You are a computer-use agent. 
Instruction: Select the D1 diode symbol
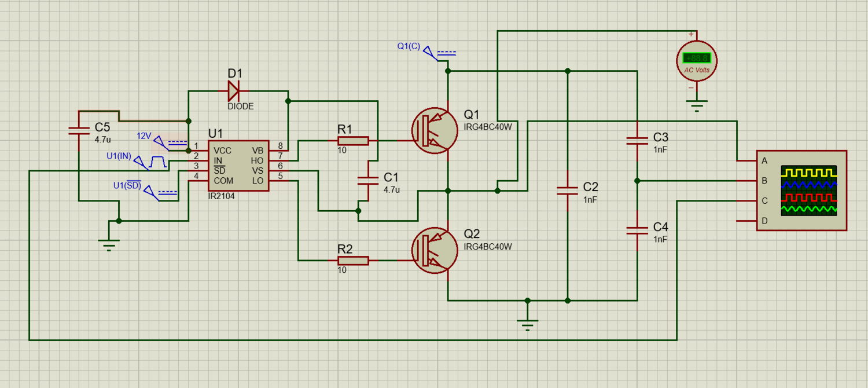[x=234, y=90]
